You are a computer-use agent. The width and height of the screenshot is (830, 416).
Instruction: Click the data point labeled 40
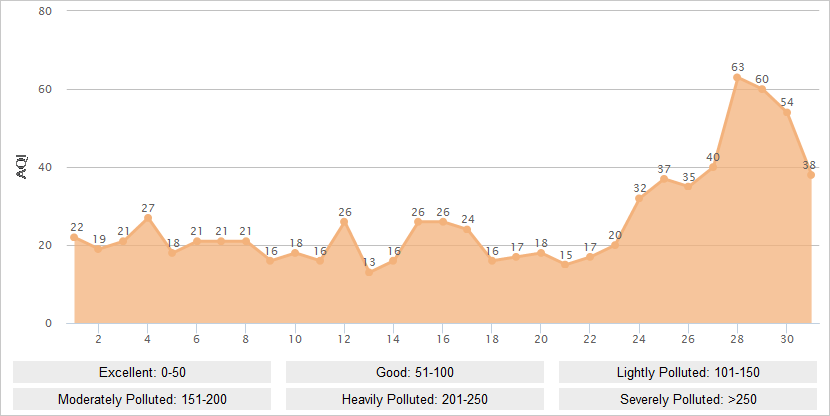(x=712, y=167)
